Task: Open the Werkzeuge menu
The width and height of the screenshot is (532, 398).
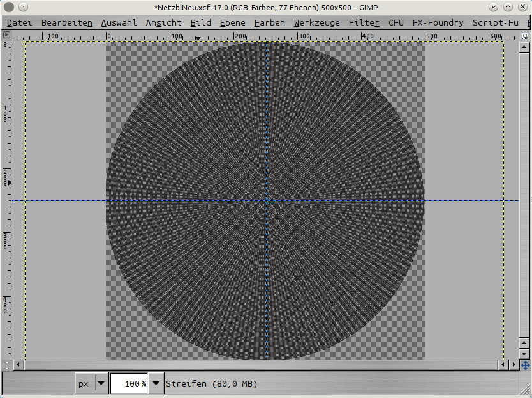Action: pyautogui.click(x=316, y=22)
